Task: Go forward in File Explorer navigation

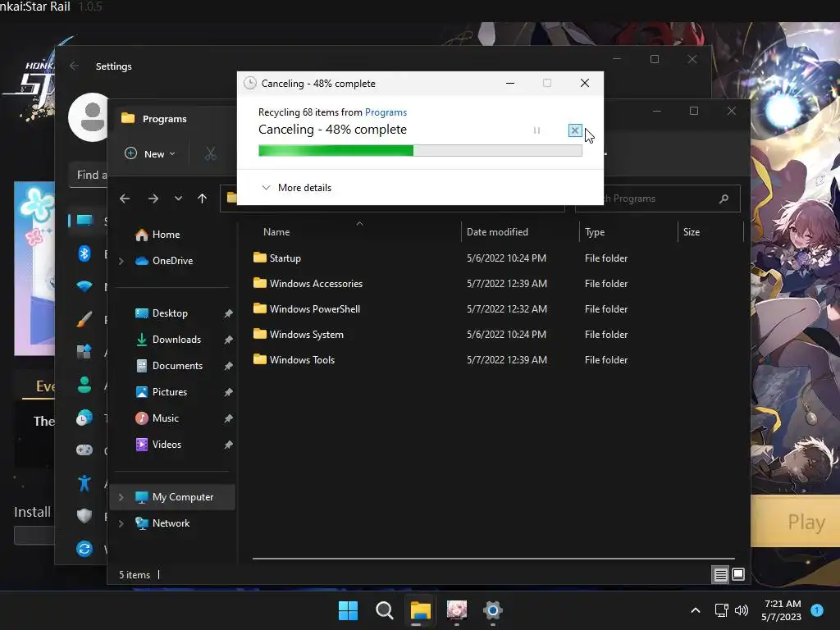Action: click(x=153, y=199)
